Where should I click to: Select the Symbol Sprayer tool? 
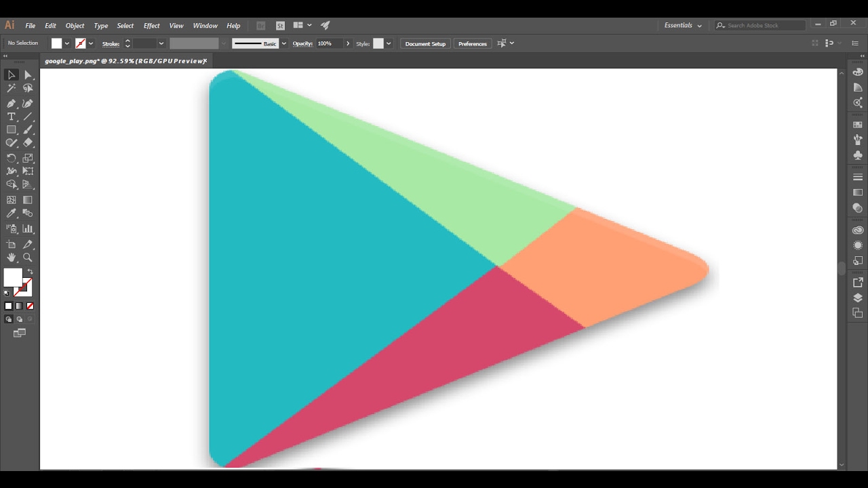pyautogui.click(x=12, y=229)
